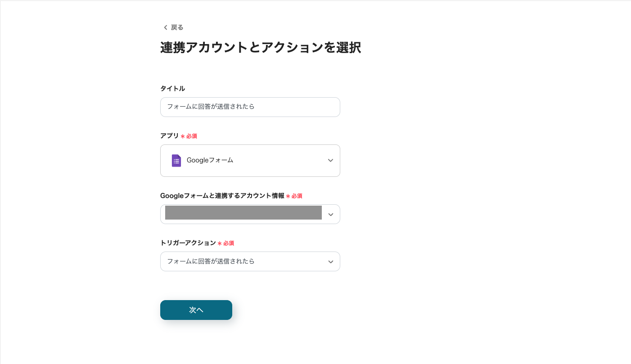Go back via the 戻る link
This screenshot has width=631, height=364.
pos(177,27)
